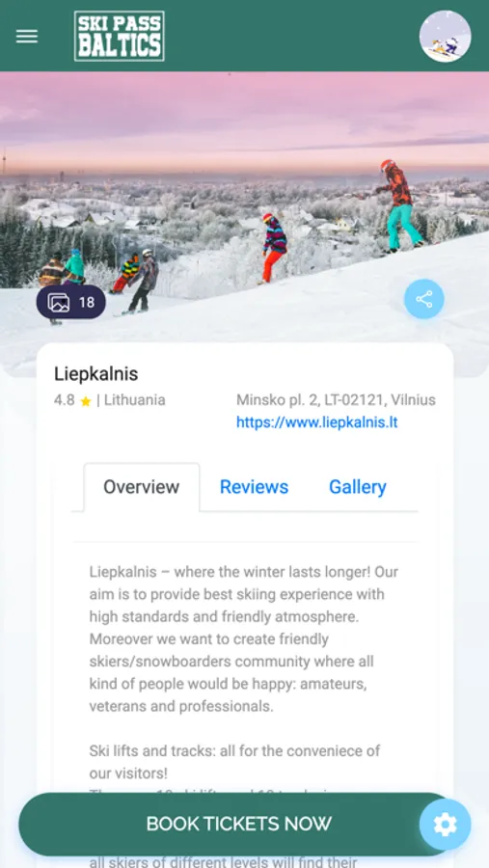Click the Minsko pl. 2 address text
489x868 pixels.
pos(337,399)
